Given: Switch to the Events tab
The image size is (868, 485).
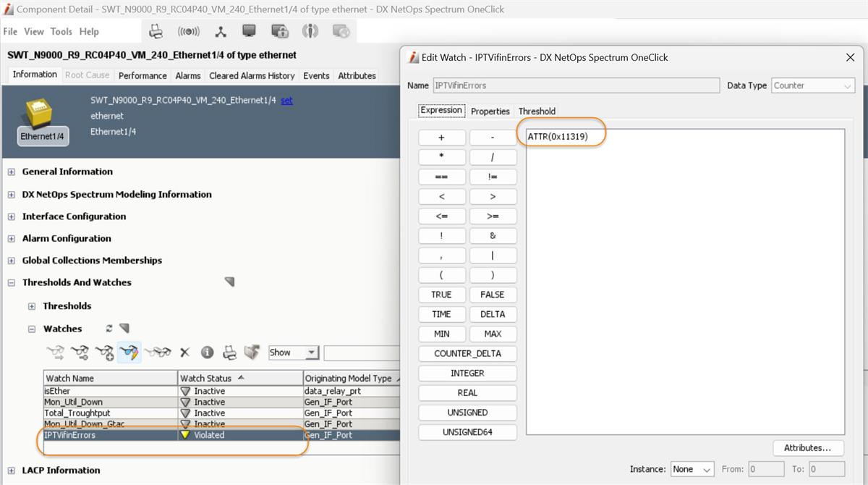Looking at the screenshot, I should 316,75.
